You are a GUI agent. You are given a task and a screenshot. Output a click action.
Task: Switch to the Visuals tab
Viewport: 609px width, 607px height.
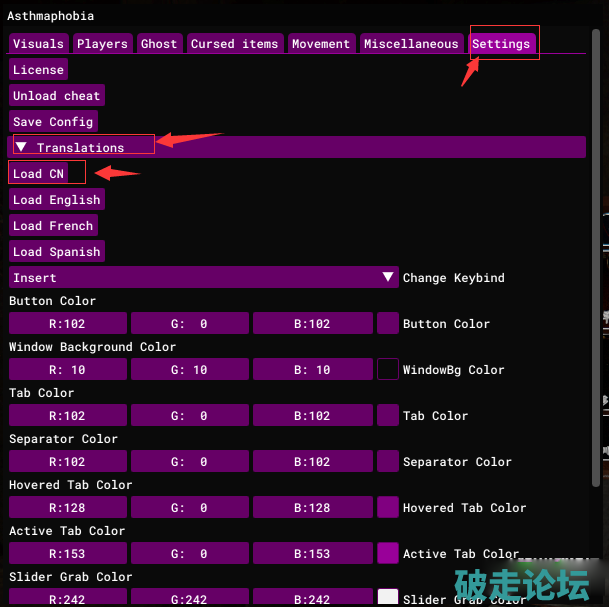(38, 44)
